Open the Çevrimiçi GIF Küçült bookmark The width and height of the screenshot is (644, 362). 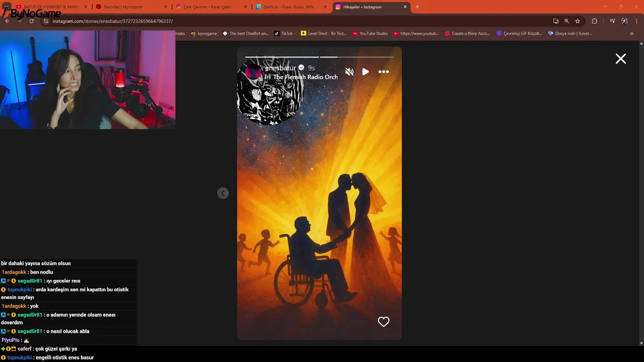point(519,34)
